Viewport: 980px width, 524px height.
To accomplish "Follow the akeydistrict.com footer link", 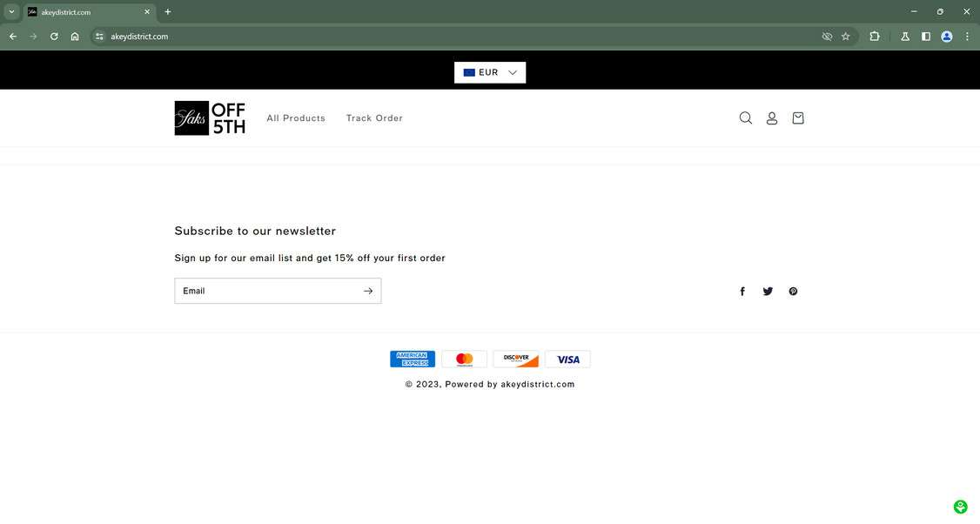I will (x=538, y=385).
